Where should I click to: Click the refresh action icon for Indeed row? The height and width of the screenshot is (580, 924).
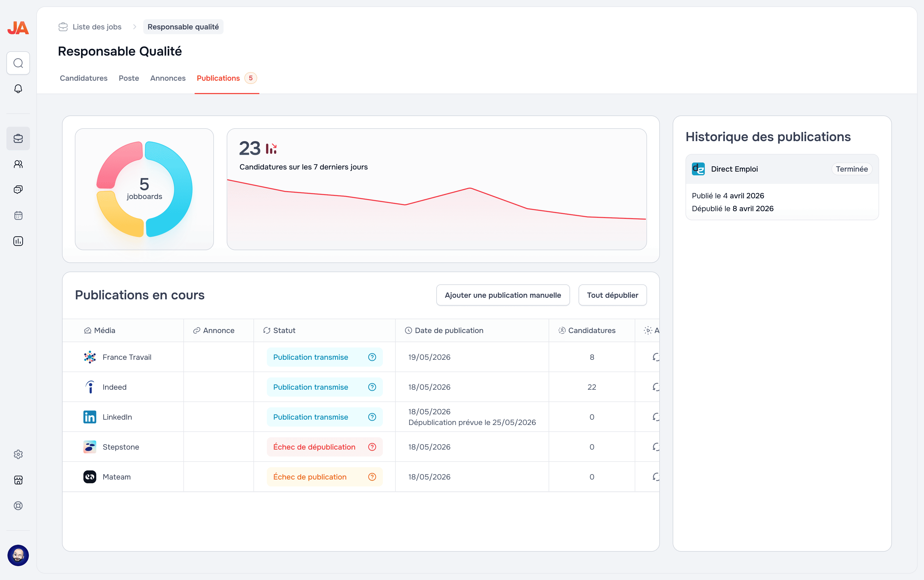[x=656, y=387]
